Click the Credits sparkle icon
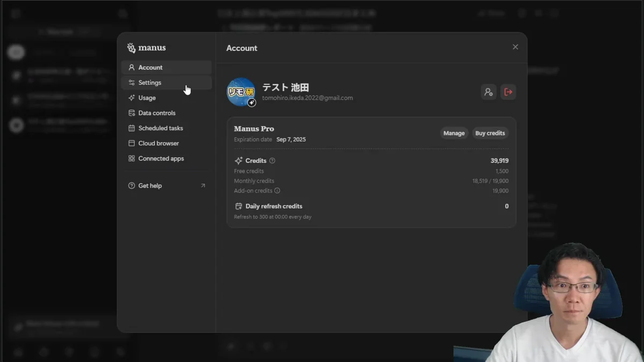Screen dimensions: 644x362 coord(239,161)
